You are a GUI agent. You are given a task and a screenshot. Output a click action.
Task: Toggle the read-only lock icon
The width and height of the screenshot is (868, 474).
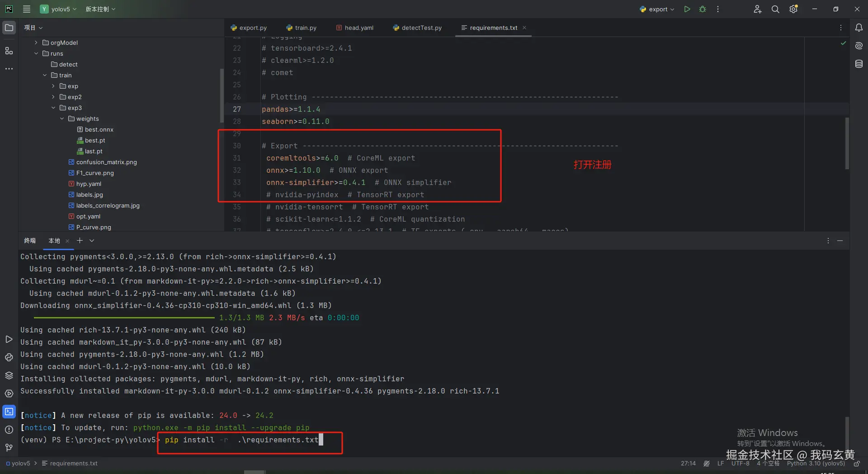tap(857, 464)
